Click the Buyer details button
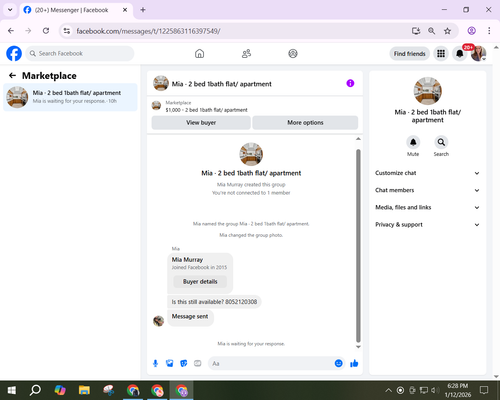 (x=200, y=282)
